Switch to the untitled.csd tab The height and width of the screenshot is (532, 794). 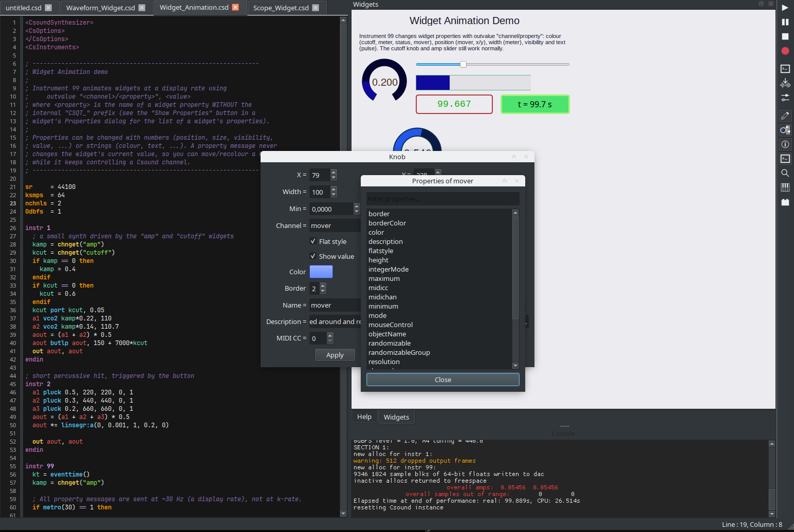tap(23, 8)
